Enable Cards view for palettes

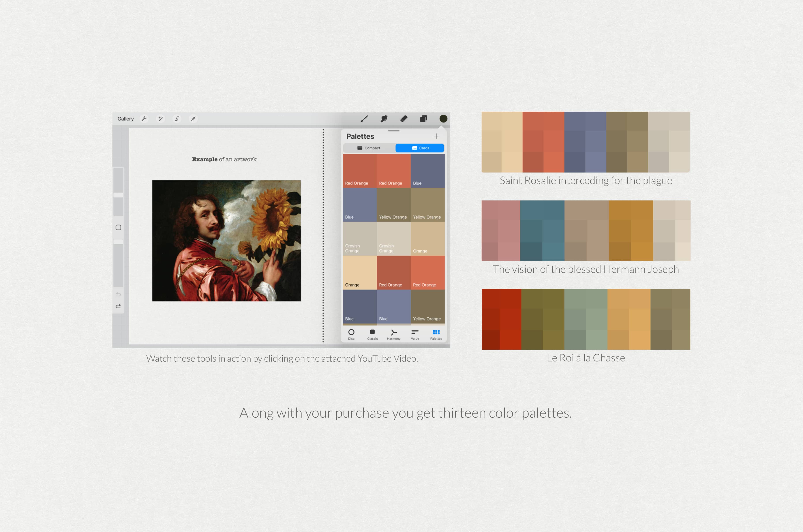420,148
